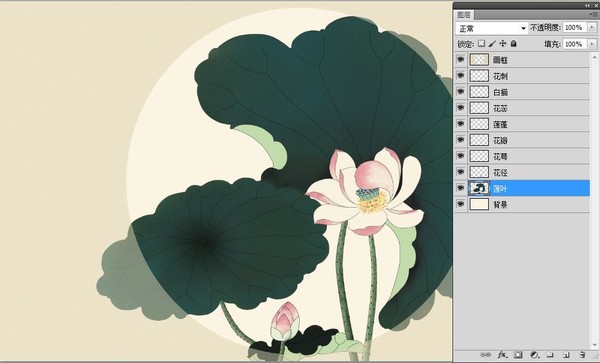Open the 填充 slider arrow
Screen dimensions: 600x363
pos(592,44)
